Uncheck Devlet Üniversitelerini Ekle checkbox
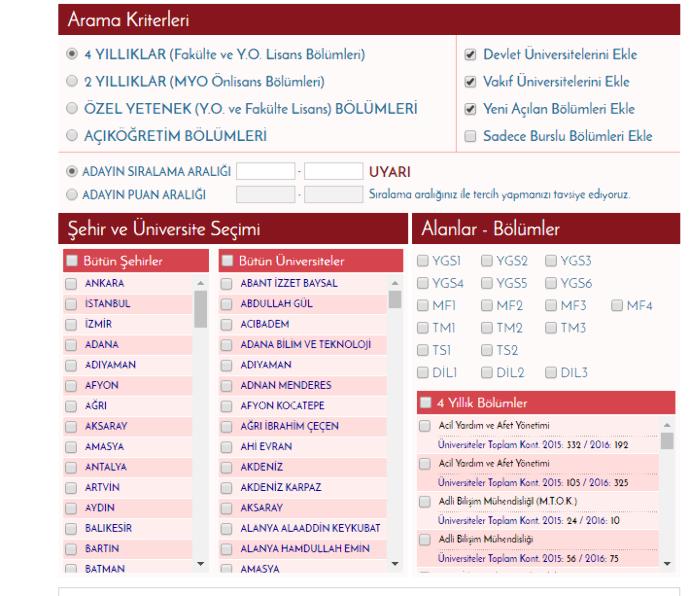This screenshot has height=596, width=690. coord(470,55)
